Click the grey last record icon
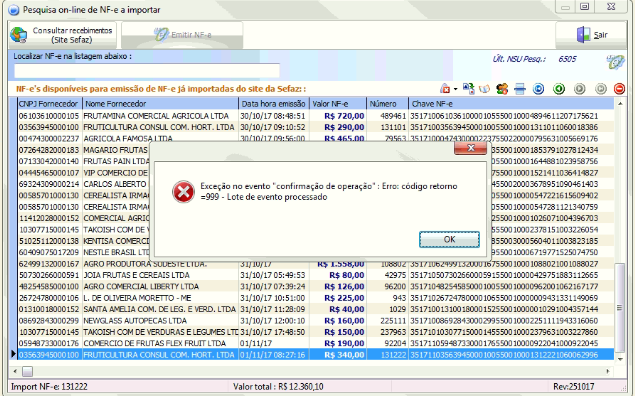The image size is (635, 396). click(x=601, y=89)
